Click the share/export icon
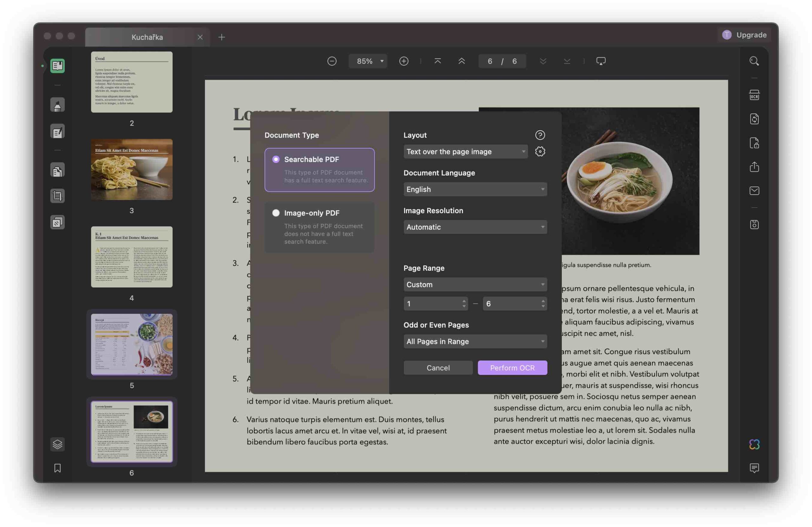Image resolution: width=812 pixels, height=527 pixels. click(754, 167)
